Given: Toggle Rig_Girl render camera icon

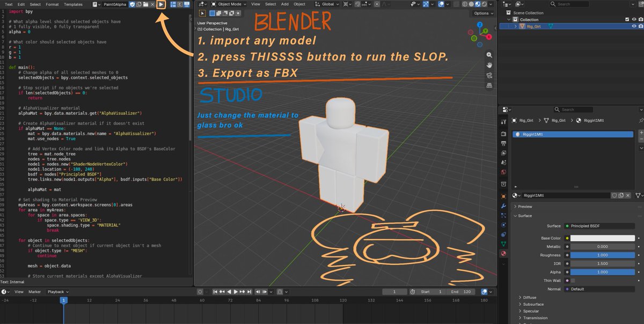Looking at the screenshot, I should pyautogui.click(x=641, y=26).
